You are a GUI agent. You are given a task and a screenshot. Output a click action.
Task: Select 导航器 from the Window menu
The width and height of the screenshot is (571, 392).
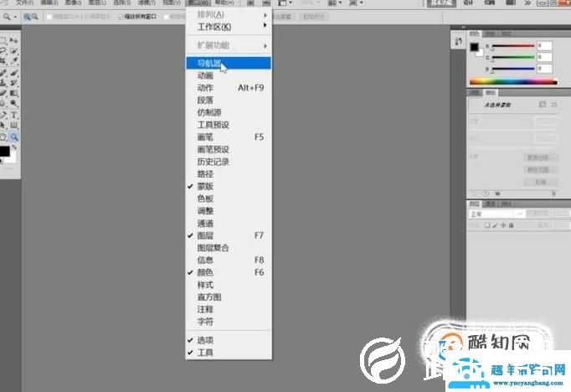pos(229,63)
